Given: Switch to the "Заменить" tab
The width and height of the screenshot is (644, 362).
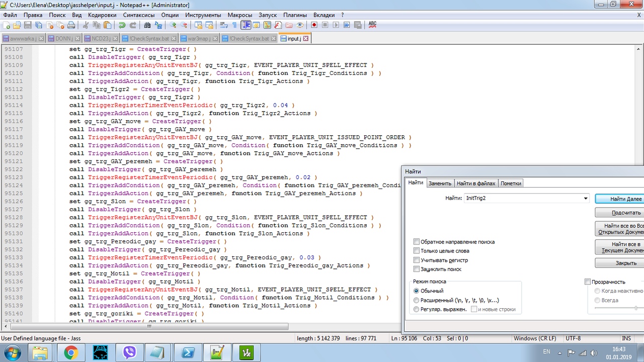Looking at the screenshot, I should coord(440,184).
